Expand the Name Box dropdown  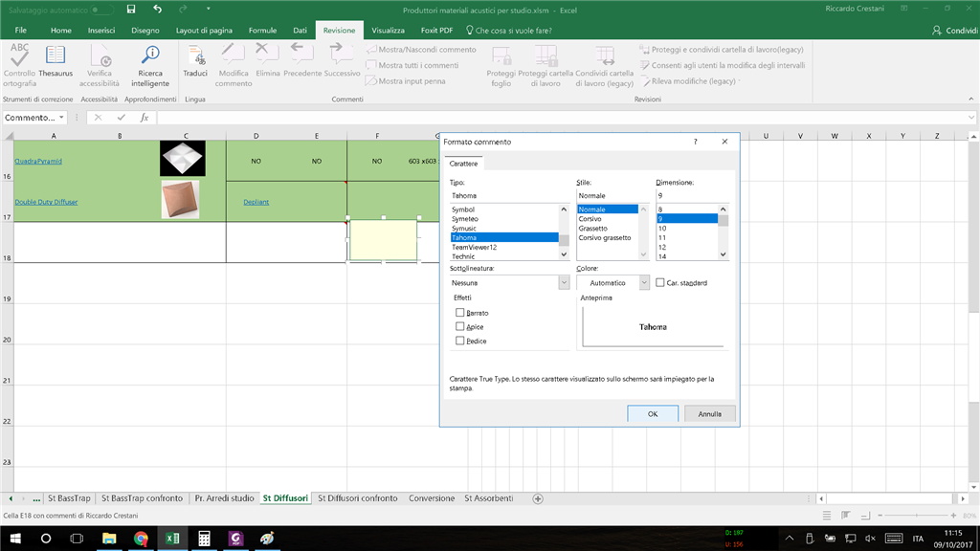point(61,118)
